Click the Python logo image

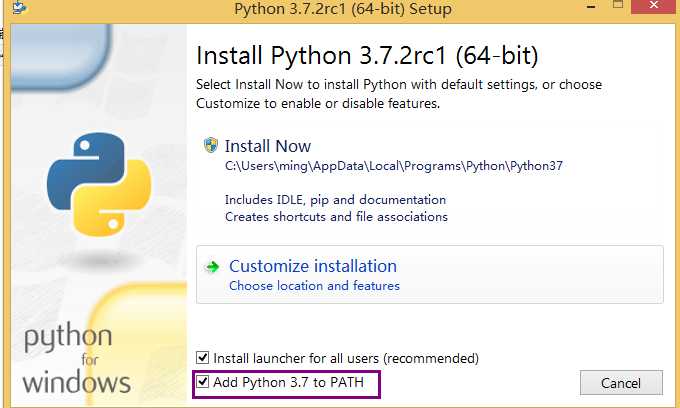(99, 184)
